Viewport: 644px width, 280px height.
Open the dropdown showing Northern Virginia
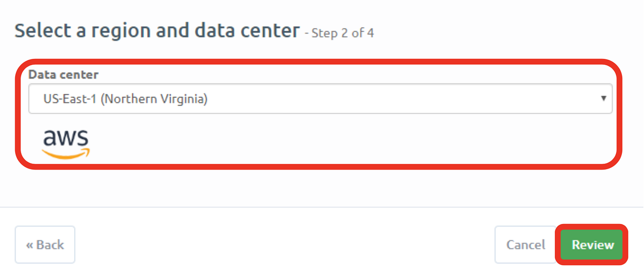pyautogui.click(x=321, y=98)
